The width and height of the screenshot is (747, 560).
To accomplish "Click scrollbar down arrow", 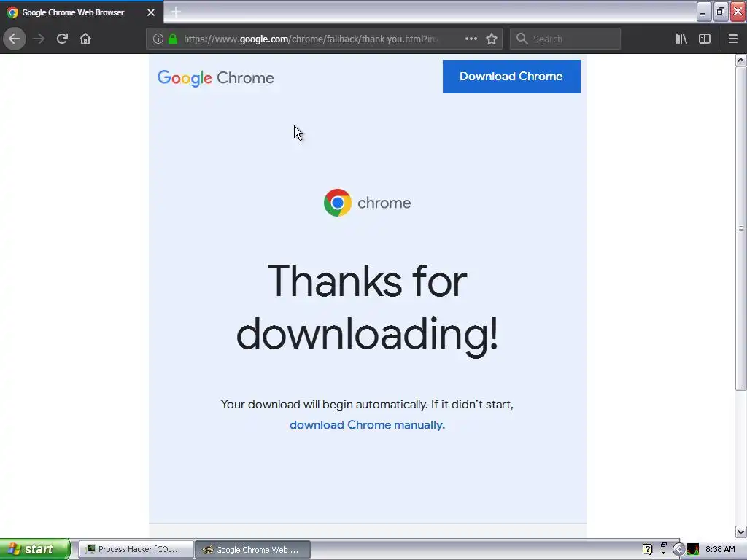I will (741, 532).
